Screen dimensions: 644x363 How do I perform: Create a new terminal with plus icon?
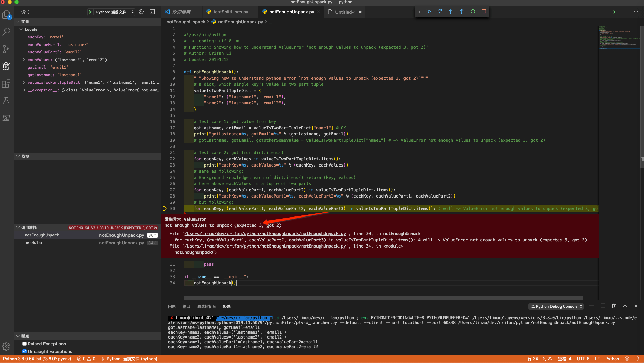(592, 306)
